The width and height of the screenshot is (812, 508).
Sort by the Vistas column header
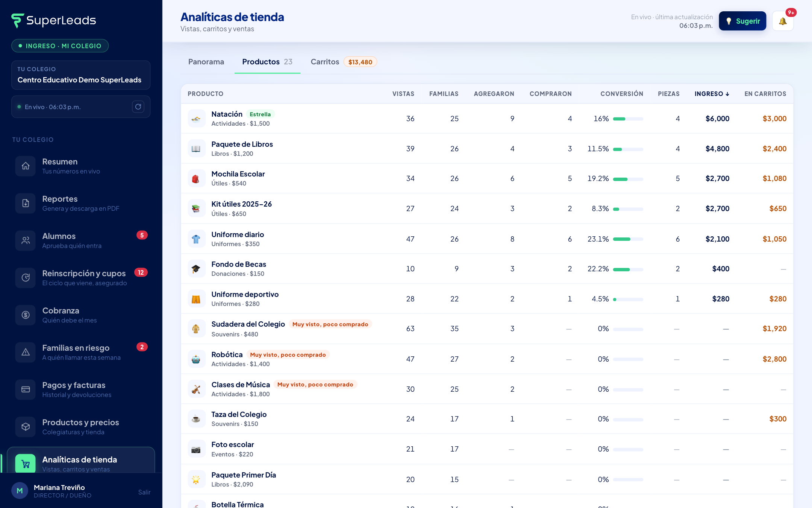pyautogui.click(x=403, y=94)
